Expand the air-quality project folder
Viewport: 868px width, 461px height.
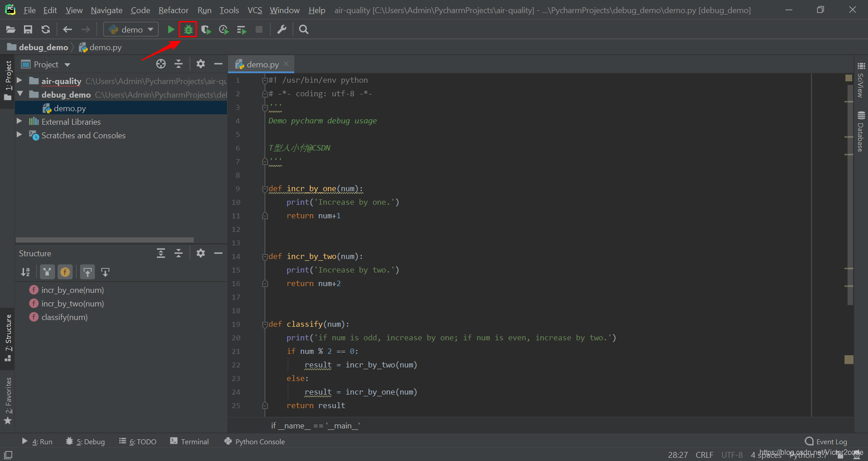coord(19,80)
